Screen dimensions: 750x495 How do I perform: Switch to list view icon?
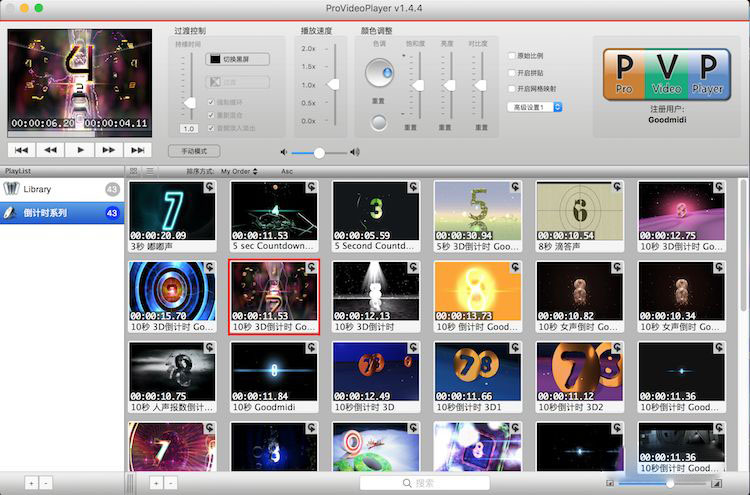tap(150, 171)
